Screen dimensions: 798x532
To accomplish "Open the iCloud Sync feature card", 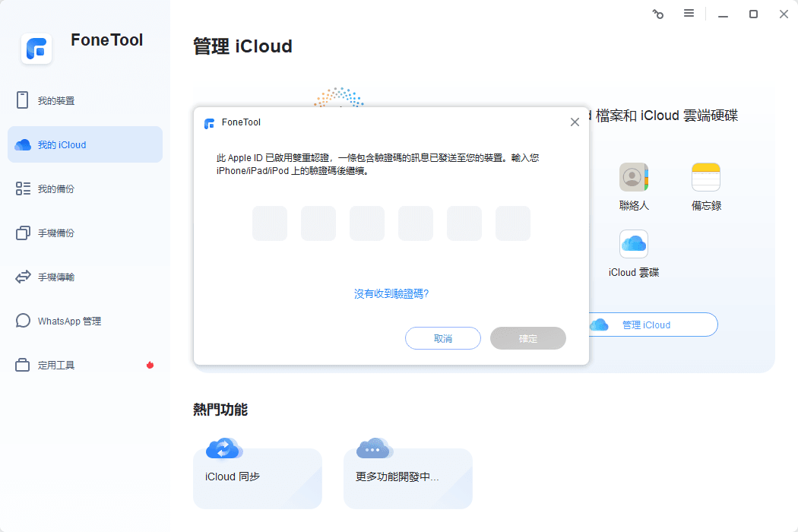I will (257, 477).
